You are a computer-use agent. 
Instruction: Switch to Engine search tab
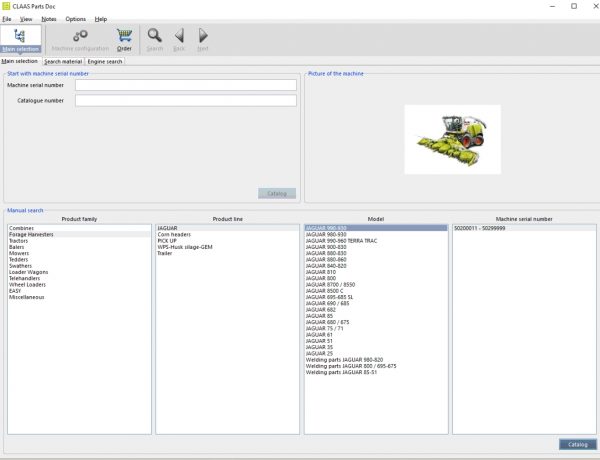point(105,62)
